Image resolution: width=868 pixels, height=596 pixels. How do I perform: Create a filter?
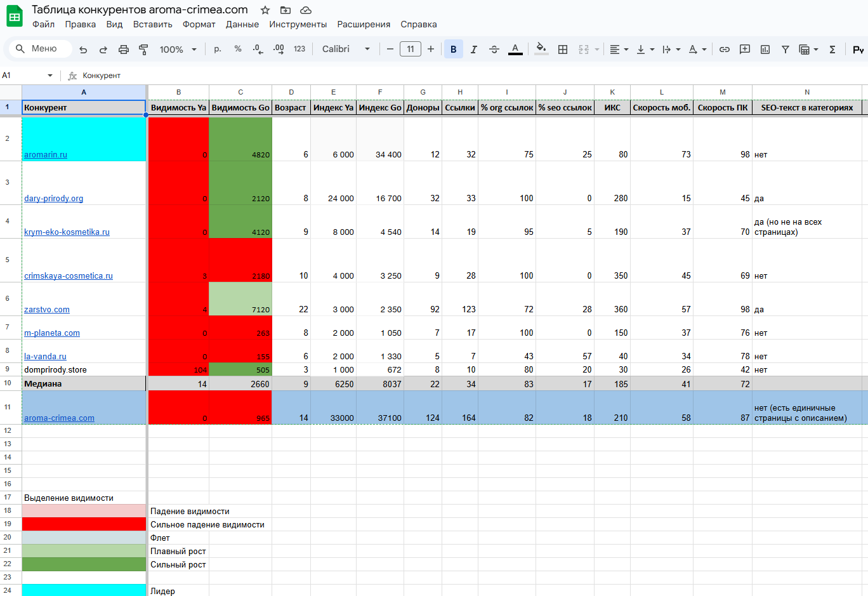(x=786, y=49)
